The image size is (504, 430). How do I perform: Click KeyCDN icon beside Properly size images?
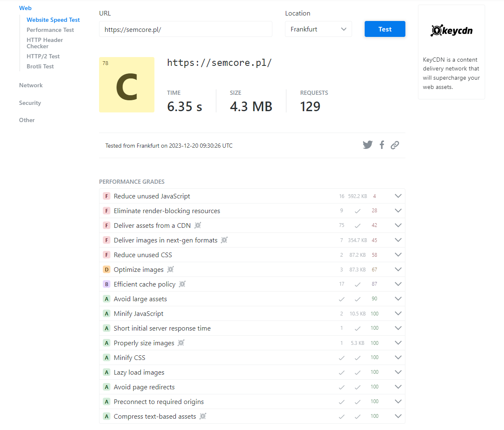click(181, 343)
